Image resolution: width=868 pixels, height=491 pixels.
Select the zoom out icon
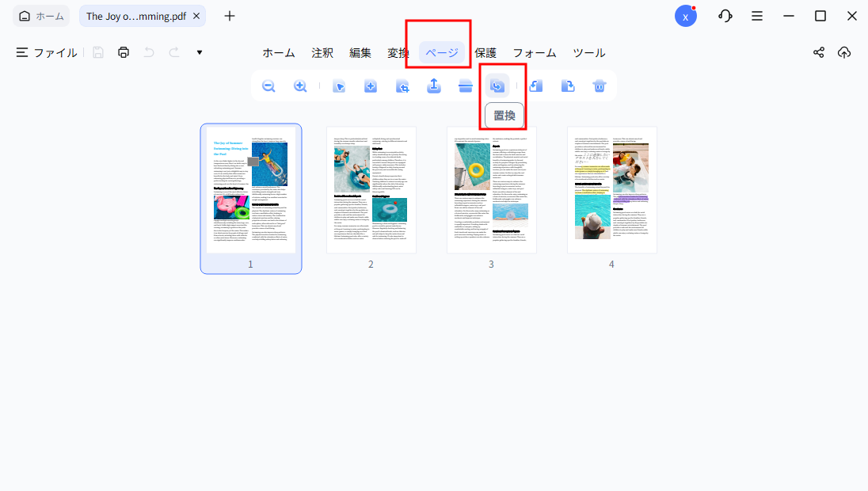[x=268, y=86]
